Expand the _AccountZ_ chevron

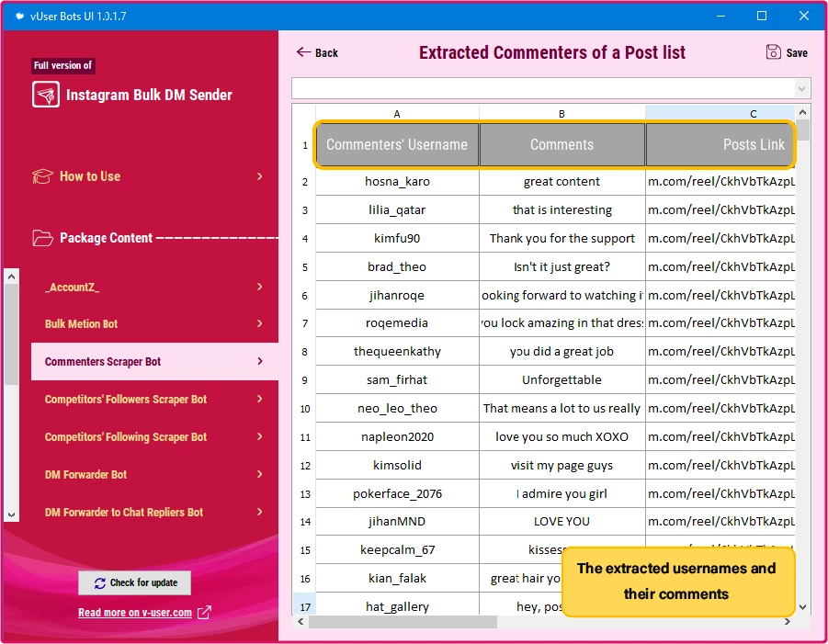(x=260, y=287)
